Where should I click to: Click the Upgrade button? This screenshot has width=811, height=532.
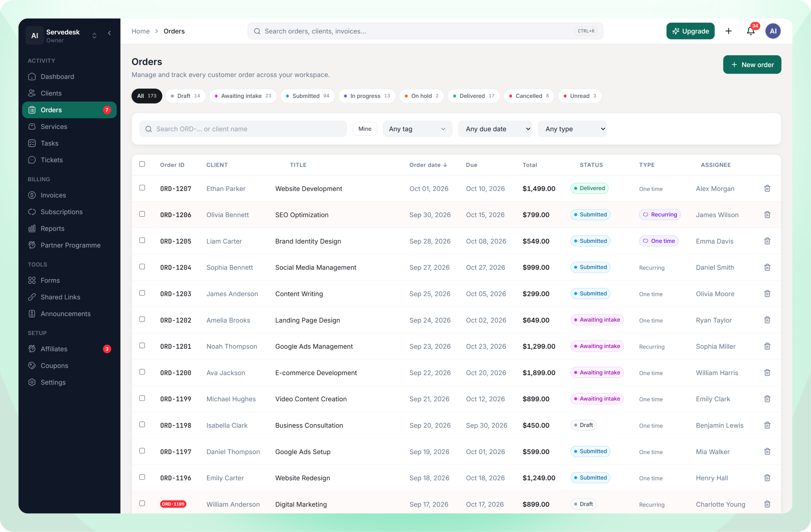point(690,31)
